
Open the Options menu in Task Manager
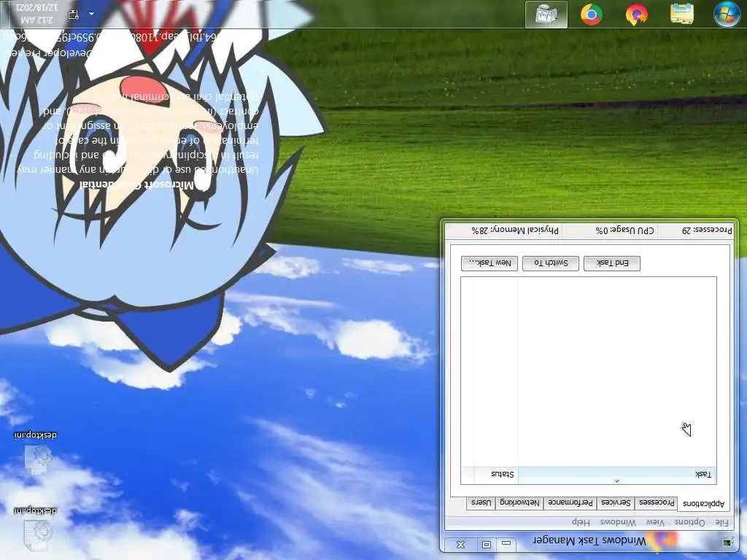689,522
